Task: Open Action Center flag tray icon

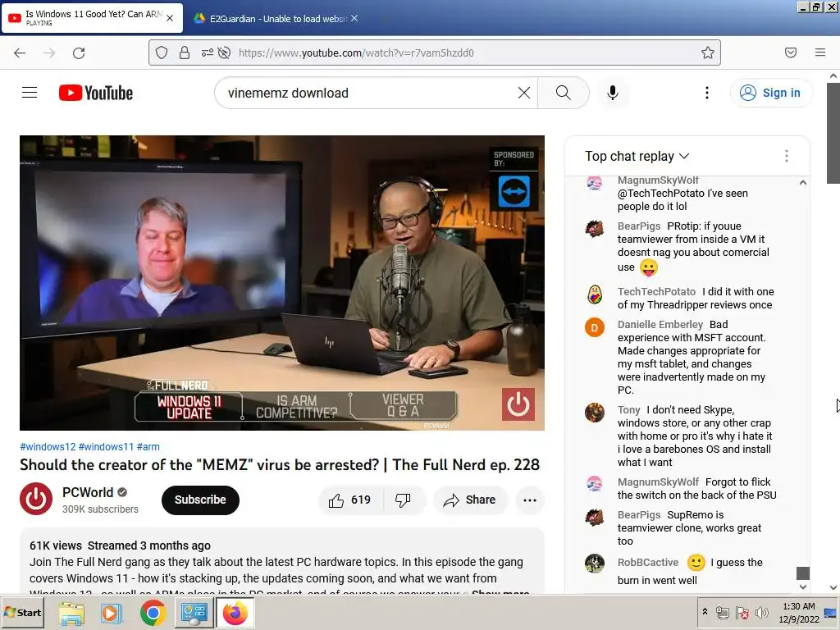Action: 742,612
